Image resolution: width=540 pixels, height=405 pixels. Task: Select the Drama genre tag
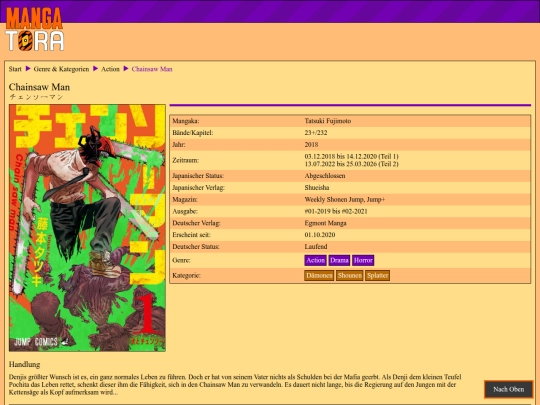(339, 260)
